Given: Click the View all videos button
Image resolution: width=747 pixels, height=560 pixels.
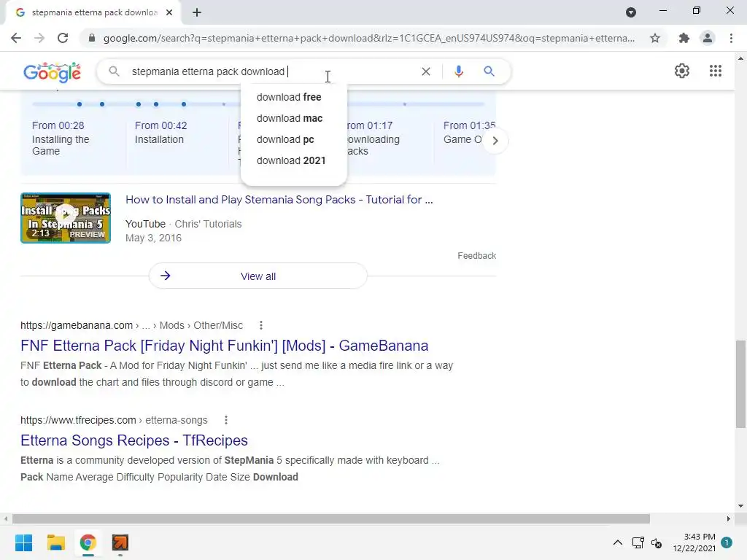Looking at the screenshot, I should click(258, 276).
